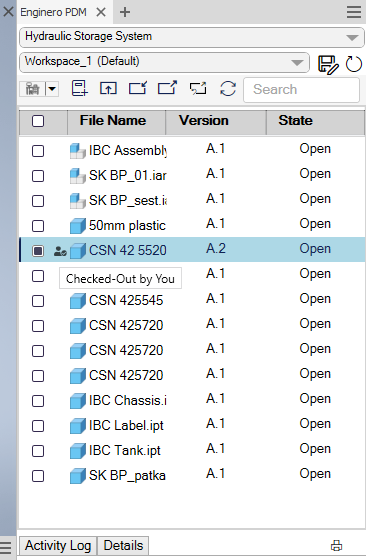This screenshot has width=366, height=560.
Task: Switch to the Details tab
Action: (x=123, y=546)
